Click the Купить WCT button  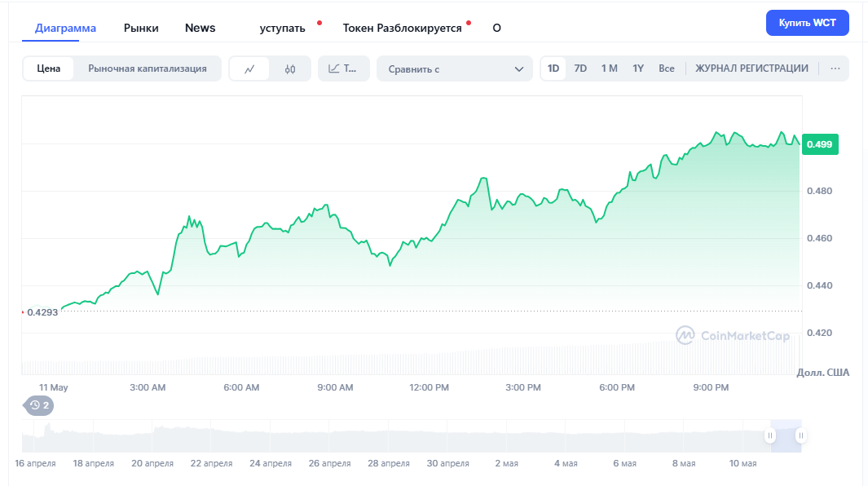pyautogui.click(x=807, y=23)
